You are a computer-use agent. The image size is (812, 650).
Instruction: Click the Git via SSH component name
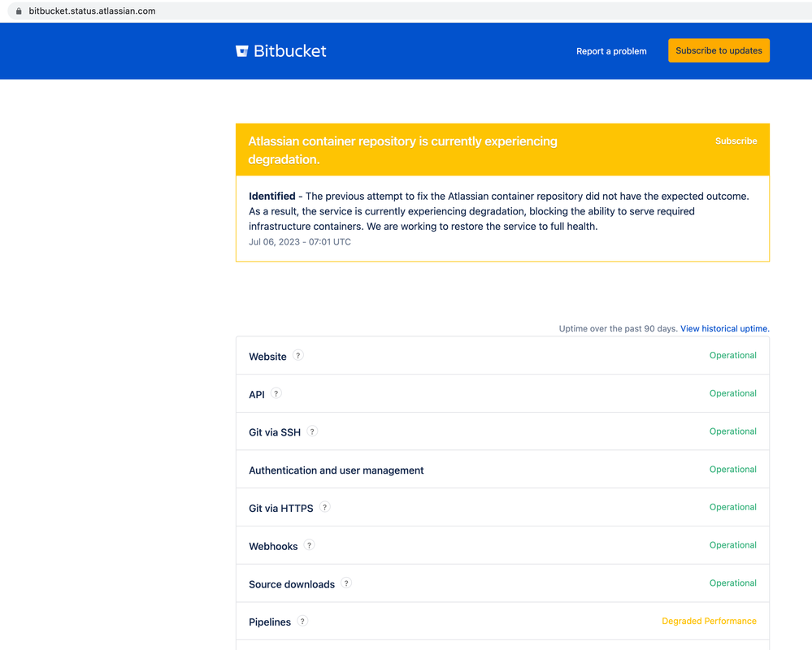coord(275,432)
